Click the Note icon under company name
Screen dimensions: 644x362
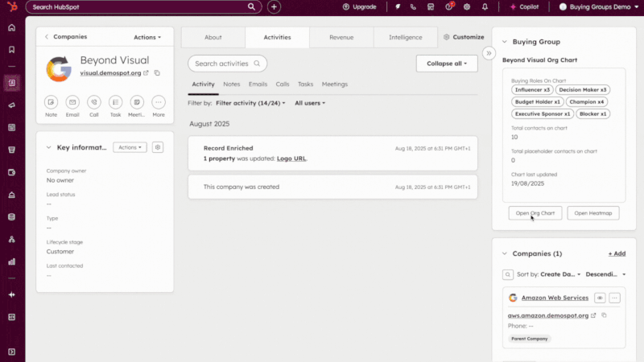click(x=52, y=102)
